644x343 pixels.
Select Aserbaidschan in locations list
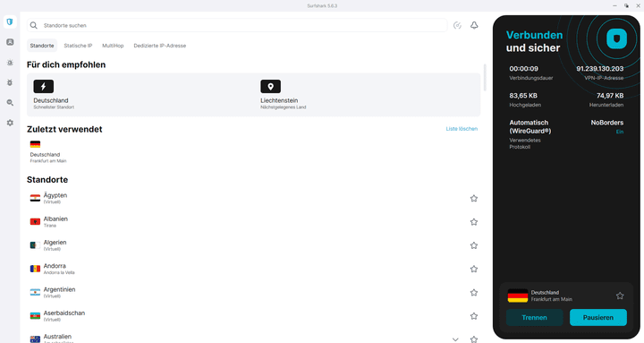(x=253, y=316)
